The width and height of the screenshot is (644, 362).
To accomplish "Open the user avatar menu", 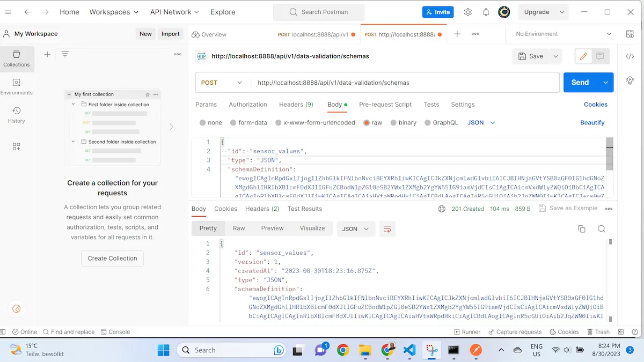I will pos(504,12).
